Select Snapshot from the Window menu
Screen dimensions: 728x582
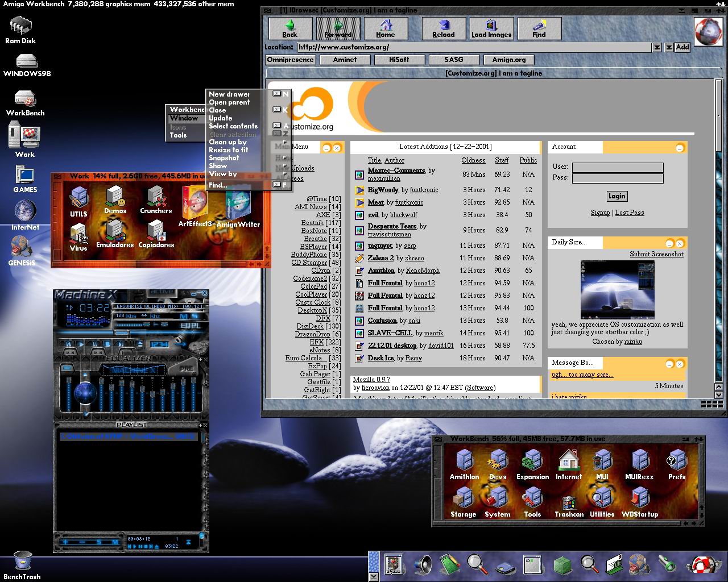(224, 158)
